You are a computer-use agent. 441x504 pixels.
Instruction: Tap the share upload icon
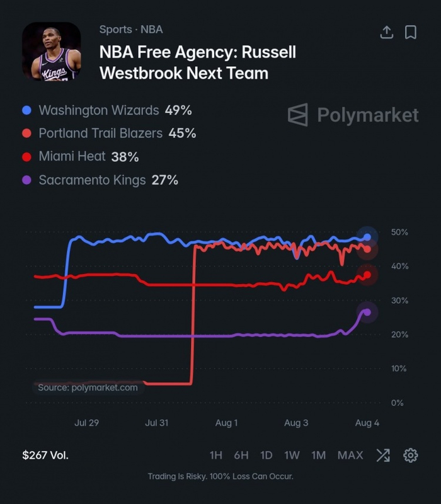click(387, 32)
